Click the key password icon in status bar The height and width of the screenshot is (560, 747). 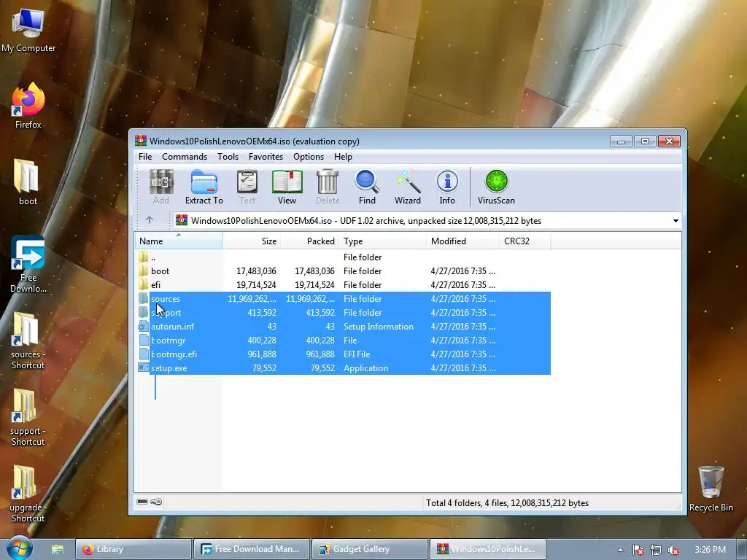(x=156, y=502)
